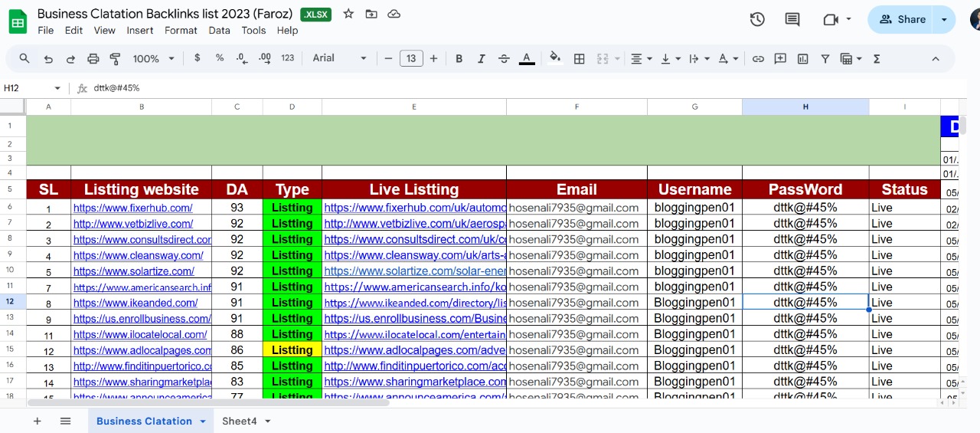Screen dimensions: 980x433
Task: Open the Format menu
Action: point(181,31)
